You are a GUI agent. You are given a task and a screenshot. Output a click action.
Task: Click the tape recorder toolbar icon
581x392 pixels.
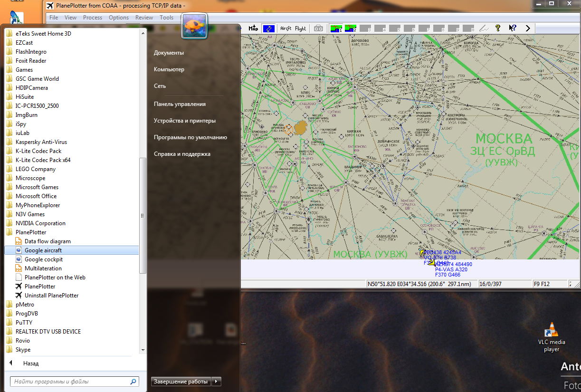[x=318, y=29]
